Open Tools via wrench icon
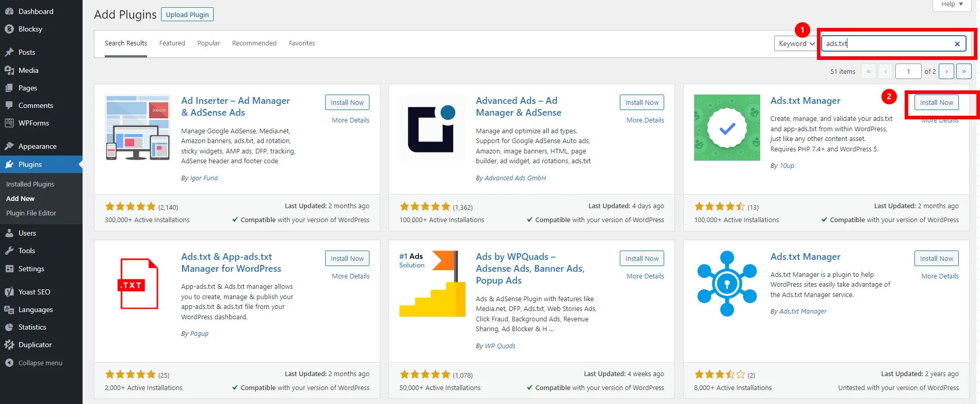 tap(9, 251)
